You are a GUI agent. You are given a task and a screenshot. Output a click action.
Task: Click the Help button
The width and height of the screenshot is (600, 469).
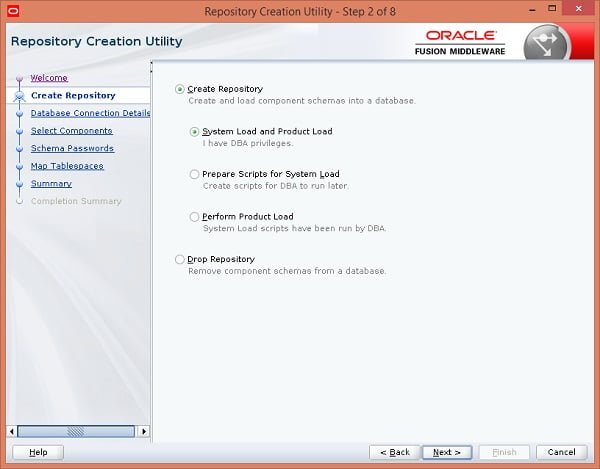(38, 452)
